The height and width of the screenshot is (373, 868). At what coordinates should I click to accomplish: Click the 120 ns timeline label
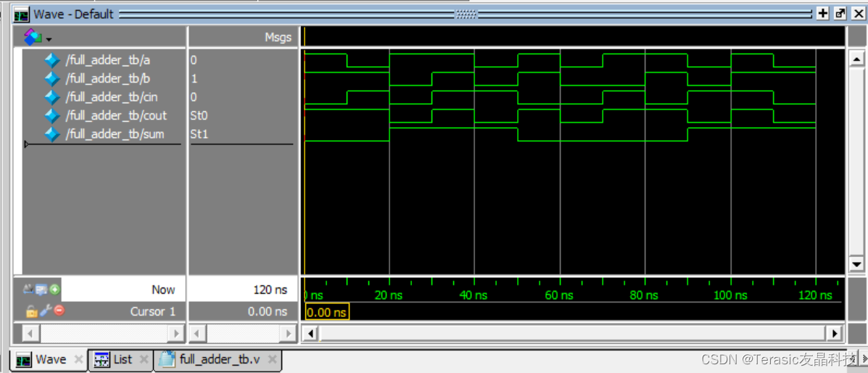(815, 295)
